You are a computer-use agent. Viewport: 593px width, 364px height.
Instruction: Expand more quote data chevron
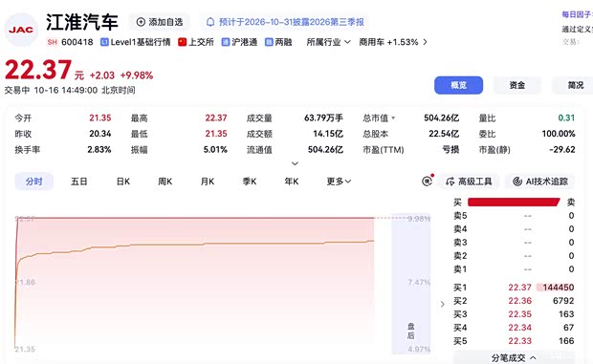pyautogui.click(x=295, y=163)
